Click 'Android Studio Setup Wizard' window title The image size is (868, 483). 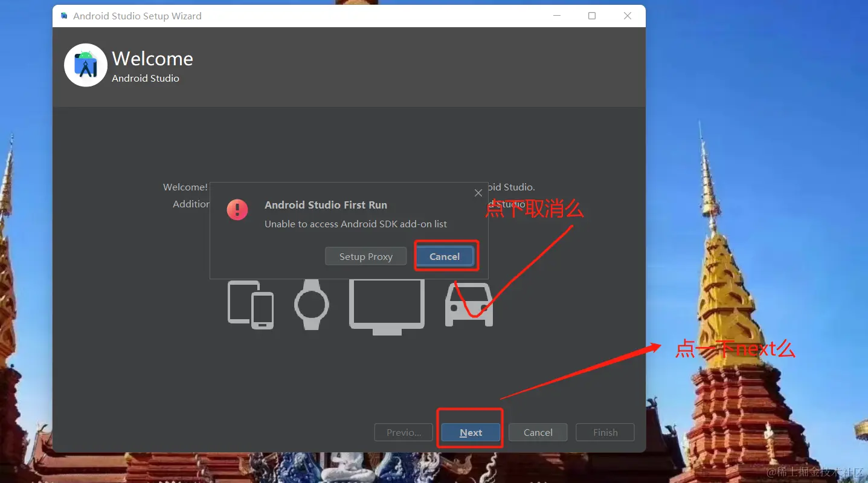137,16
